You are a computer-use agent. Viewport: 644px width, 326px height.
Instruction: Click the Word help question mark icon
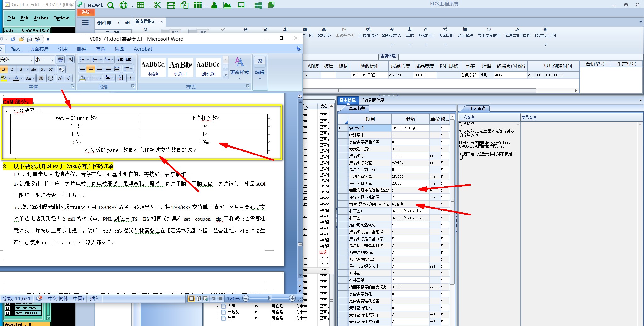pos(298,49)
